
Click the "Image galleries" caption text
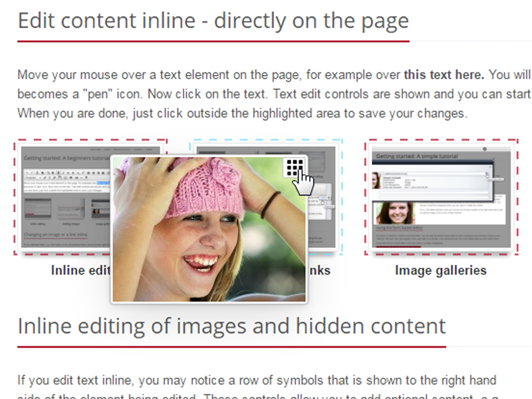(x=441, y=271)
